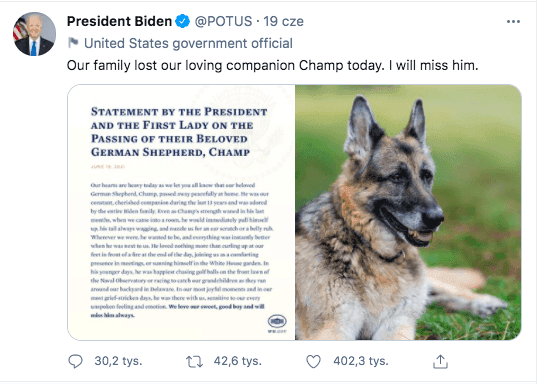
Task: Open the Champ German Shepherd photo
Action: pos(408,212)
